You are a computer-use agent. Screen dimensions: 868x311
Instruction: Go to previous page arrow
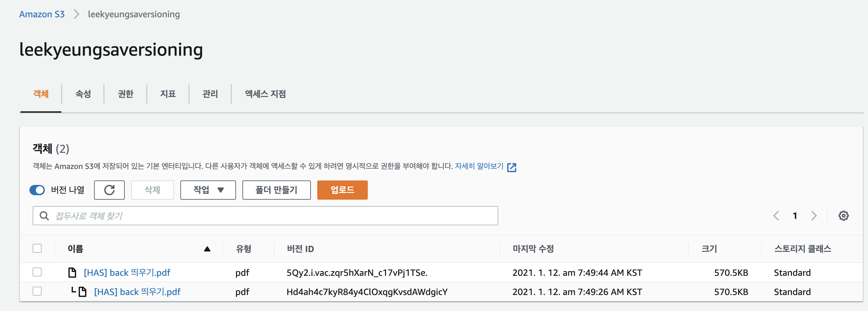click(x=776, y=216)
